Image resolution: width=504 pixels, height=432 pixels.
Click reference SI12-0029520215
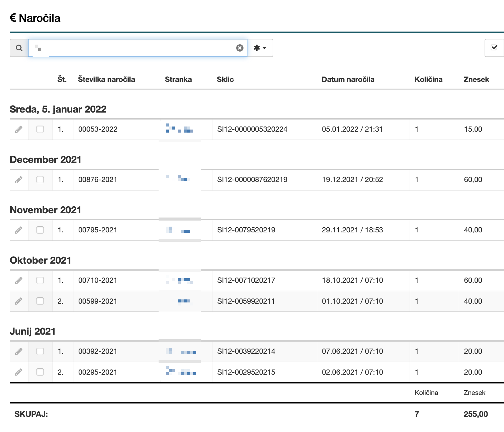point(246,372)
